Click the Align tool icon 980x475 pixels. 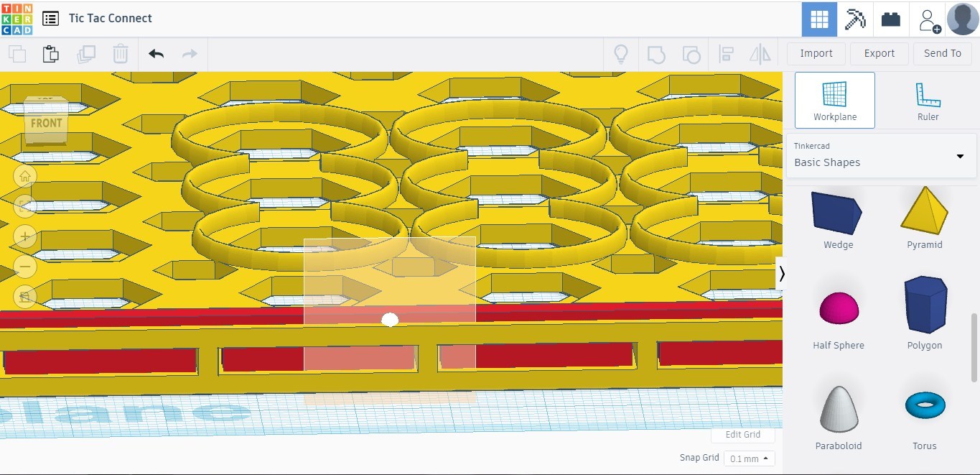pos(726,54)
